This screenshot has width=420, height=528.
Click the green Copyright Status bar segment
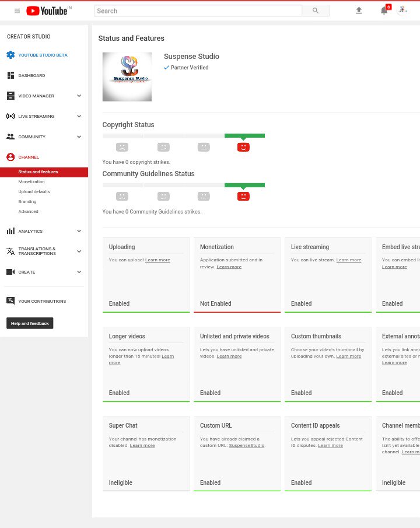(x=244, y=136)
